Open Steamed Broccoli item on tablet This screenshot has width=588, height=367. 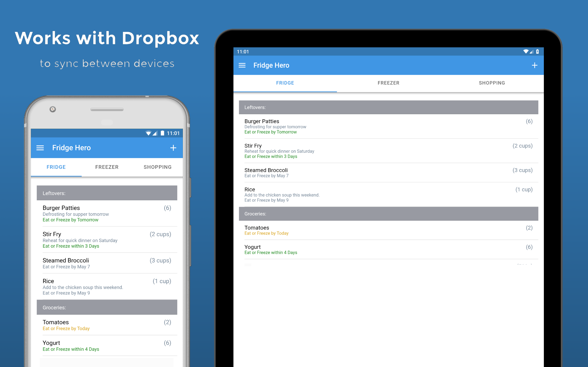pos(388,172)
